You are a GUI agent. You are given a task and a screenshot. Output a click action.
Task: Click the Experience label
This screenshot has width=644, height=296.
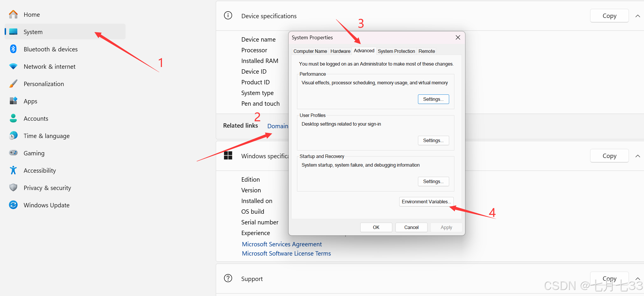point(255,233)
